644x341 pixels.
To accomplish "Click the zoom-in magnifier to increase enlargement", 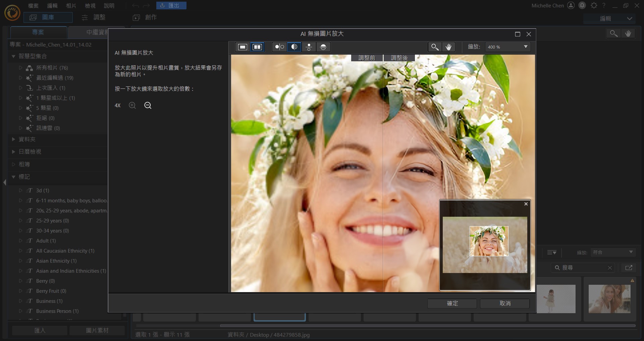I will tap(132, 106).
